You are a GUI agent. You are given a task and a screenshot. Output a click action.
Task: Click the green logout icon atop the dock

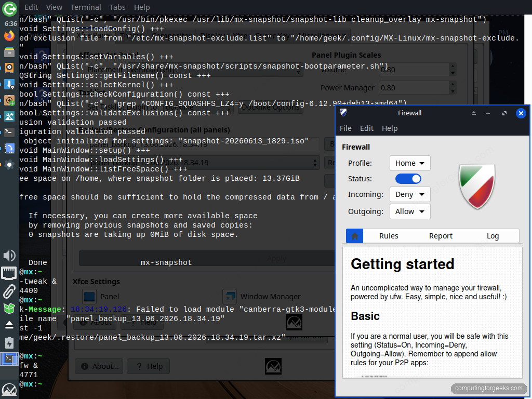(9, 9)
